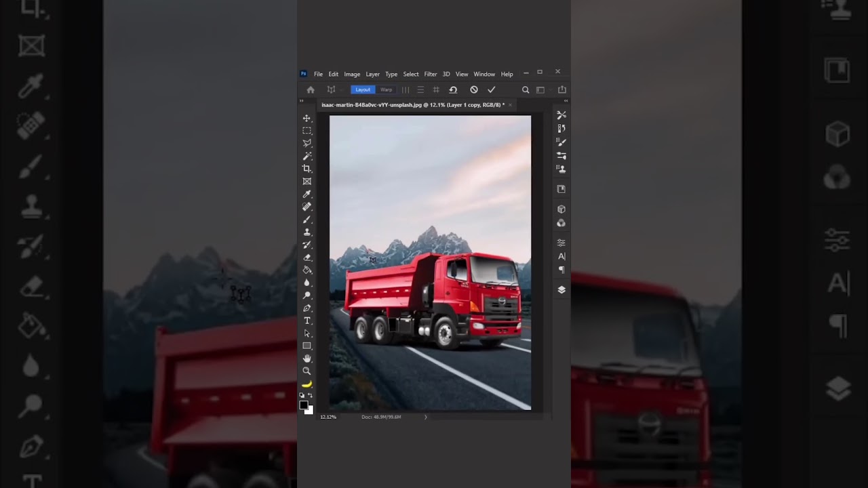Viewport: 868px width, 488px height.
Task: Switch to Warp mode
Action: click(x=386, y=89)
